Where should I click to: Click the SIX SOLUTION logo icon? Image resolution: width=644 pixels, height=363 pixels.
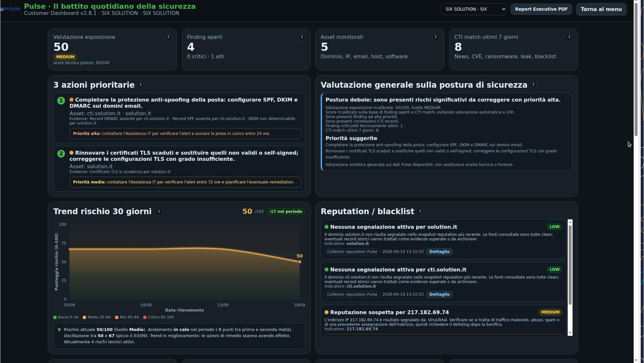point(10,9)
